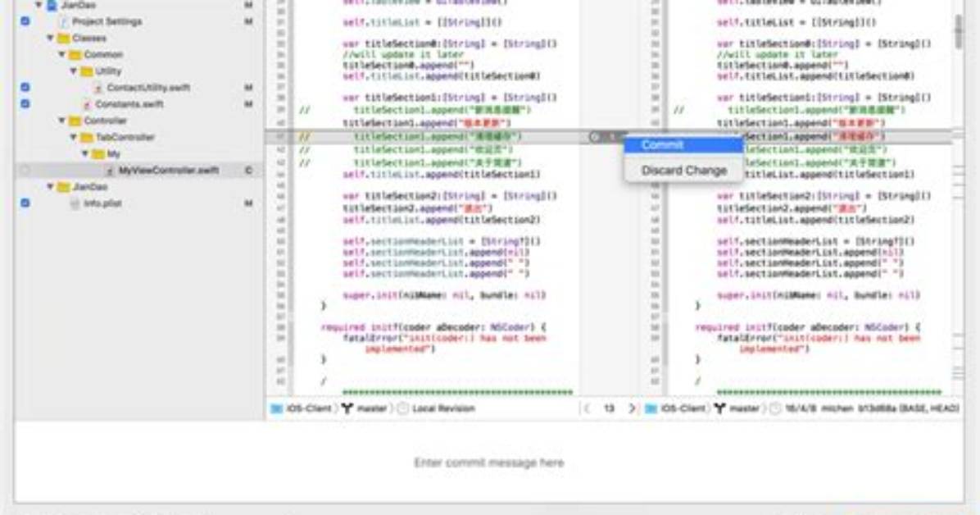Select the BASE, HEAD revision in right jump bar
The width and height of the screenshot is (980, 515).
[872, 408]
